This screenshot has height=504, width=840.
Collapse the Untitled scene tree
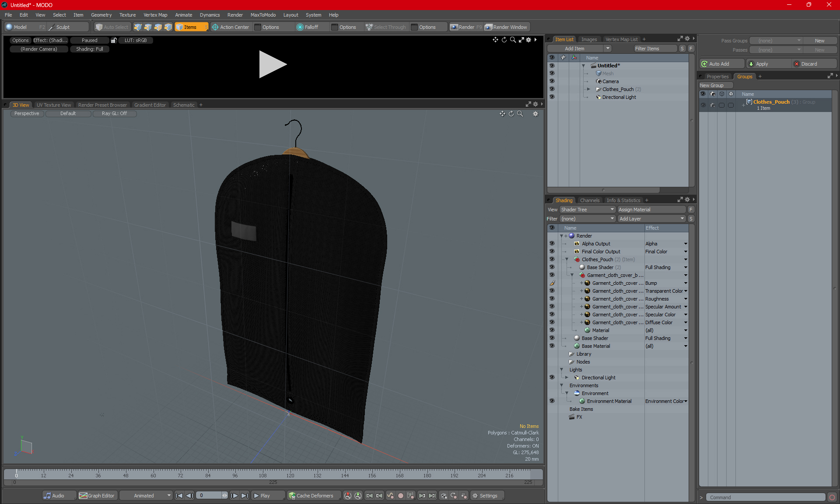(583, 66)
